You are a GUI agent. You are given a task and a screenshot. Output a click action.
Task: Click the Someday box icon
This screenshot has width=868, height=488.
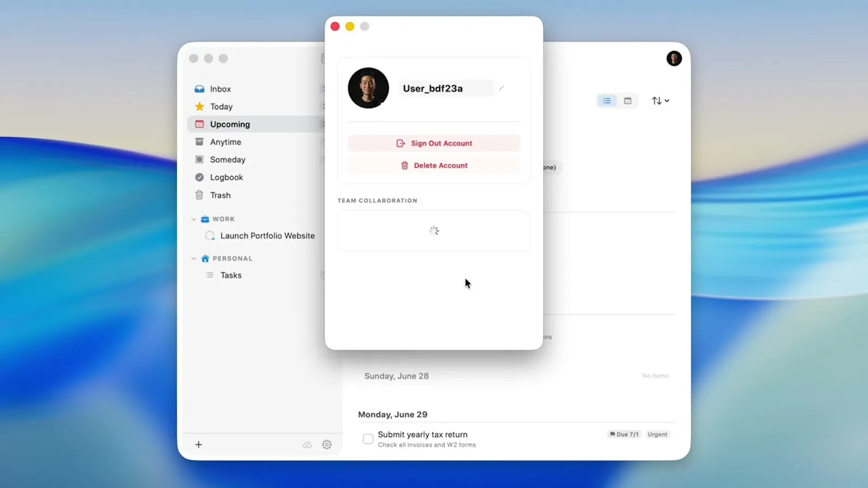[199, 159]
